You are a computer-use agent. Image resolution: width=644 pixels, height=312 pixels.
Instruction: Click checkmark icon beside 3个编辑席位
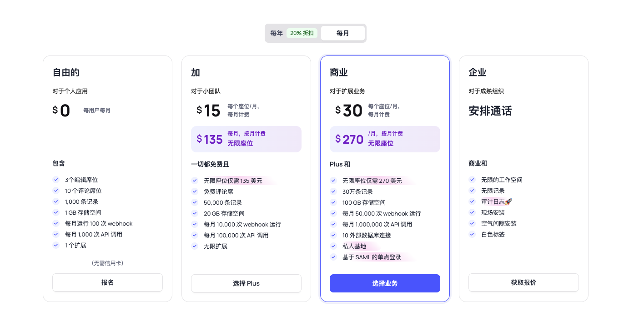click(56, 180)
